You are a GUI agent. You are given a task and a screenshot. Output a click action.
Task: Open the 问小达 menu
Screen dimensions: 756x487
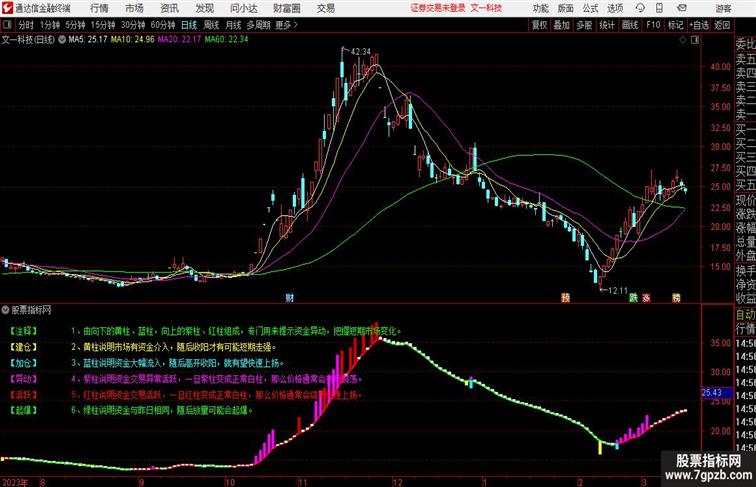(x=243, y=8)
